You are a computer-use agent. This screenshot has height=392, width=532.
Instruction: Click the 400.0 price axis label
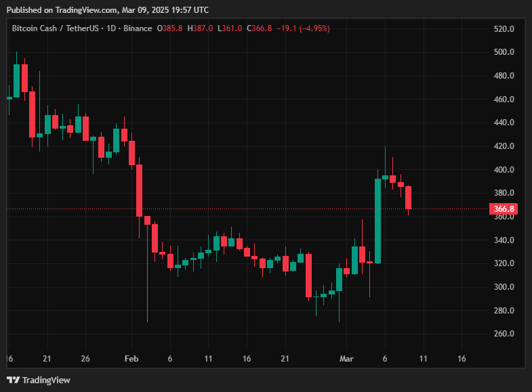(x=504, y=170)
